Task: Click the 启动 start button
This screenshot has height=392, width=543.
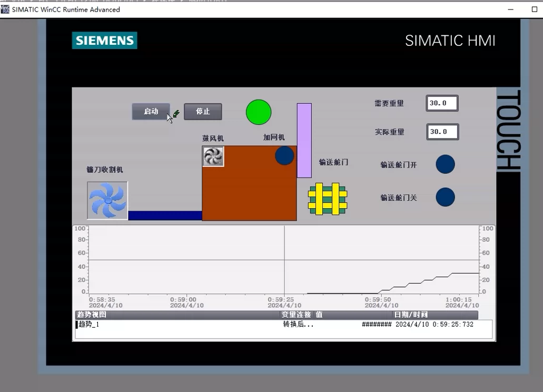Action: 151,112
